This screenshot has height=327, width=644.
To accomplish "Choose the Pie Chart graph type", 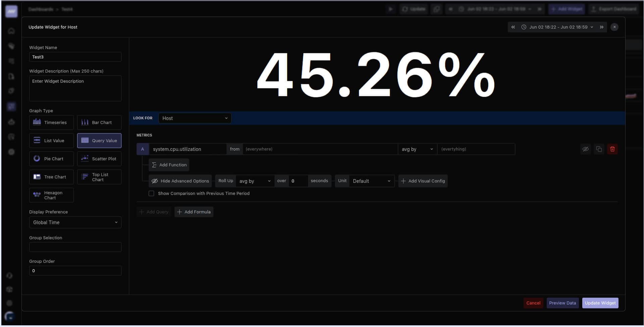I will coord(51,159).
